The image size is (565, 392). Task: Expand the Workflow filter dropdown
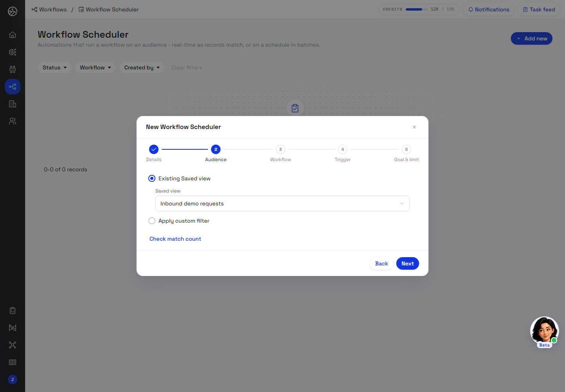tap(95, 67)
